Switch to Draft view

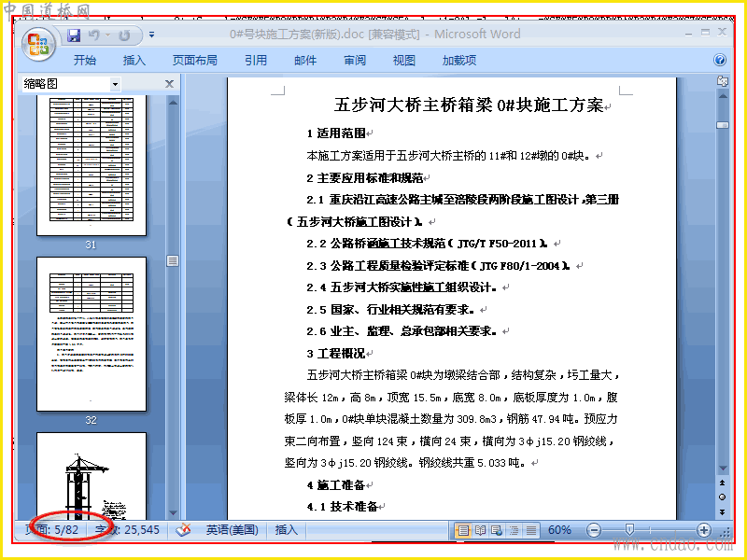point(531,530)
